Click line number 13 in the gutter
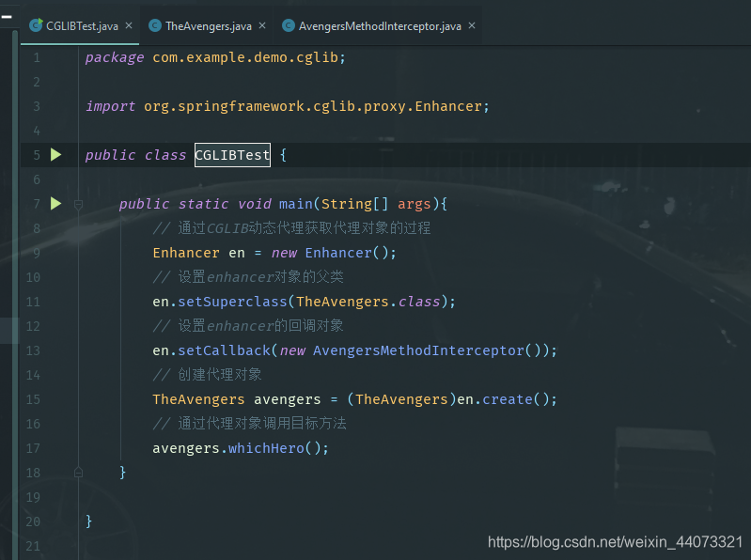The height and width of the screenshot is (560, 751). (x=33, y=350)
